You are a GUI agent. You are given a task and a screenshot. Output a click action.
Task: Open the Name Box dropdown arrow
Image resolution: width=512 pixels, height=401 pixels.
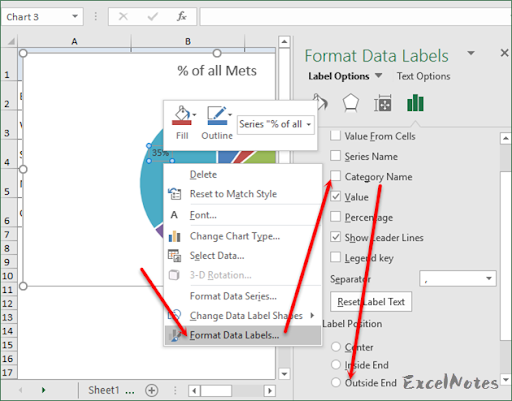click(75, 16)
